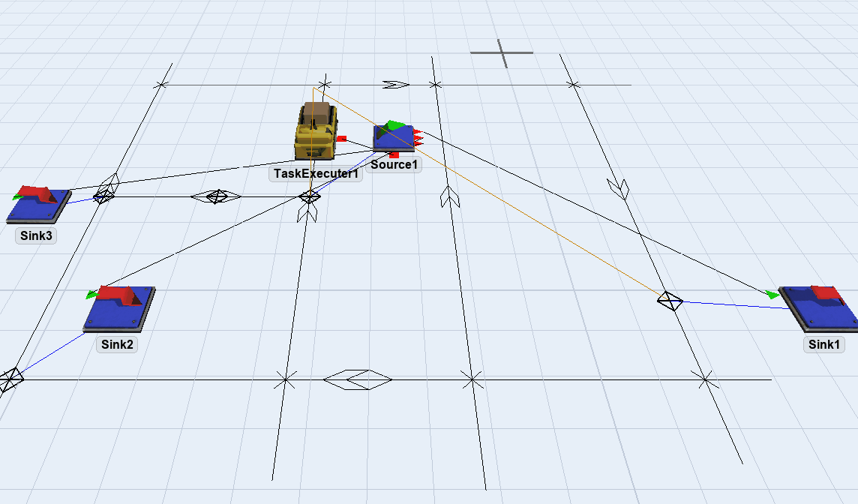Click the TaskExecuter1 name label
Viewport: 858px width, 504px height.
click(316, 174)
